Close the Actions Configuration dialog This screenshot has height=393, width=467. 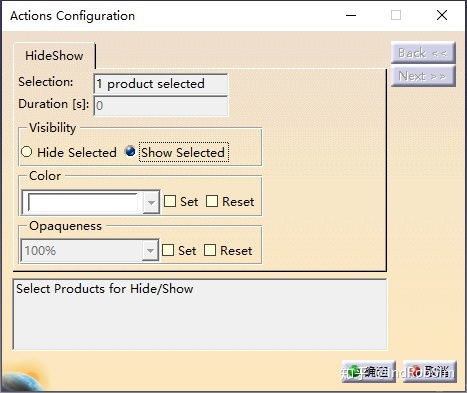[442, 15]
